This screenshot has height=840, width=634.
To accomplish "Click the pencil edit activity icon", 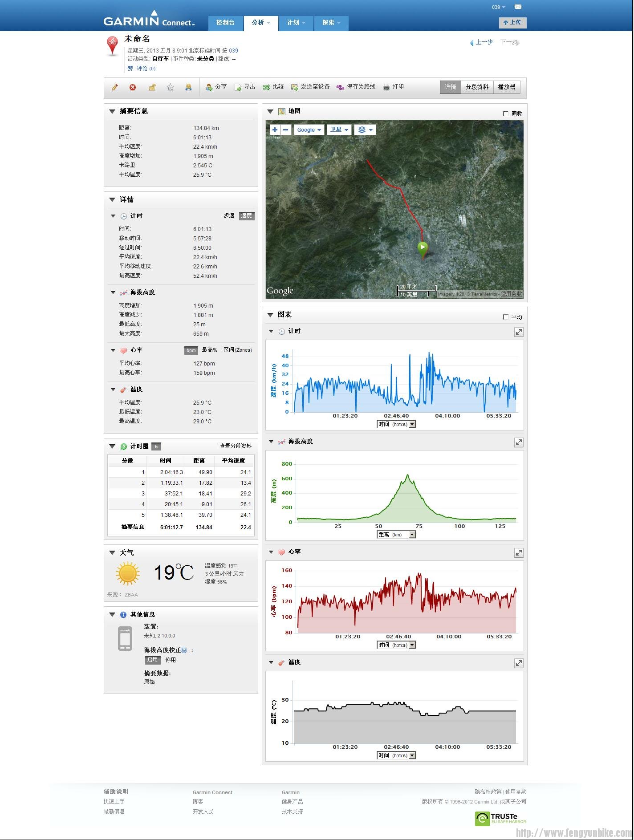I will [x=115, y=87].
